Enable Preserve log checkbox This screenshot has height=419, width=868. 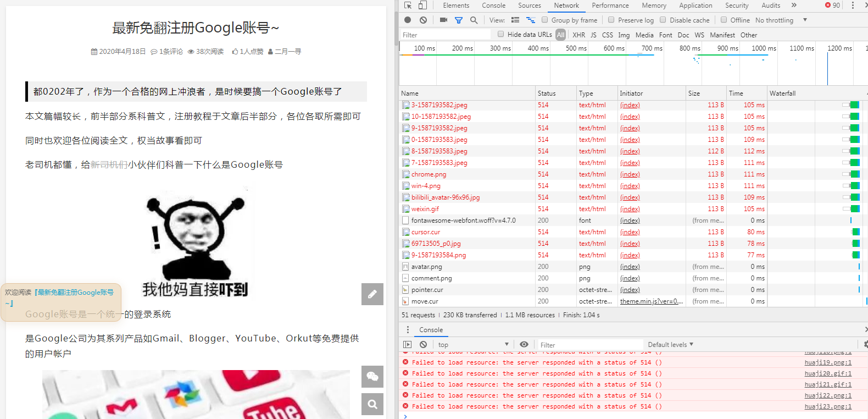[x=611, y=20]
